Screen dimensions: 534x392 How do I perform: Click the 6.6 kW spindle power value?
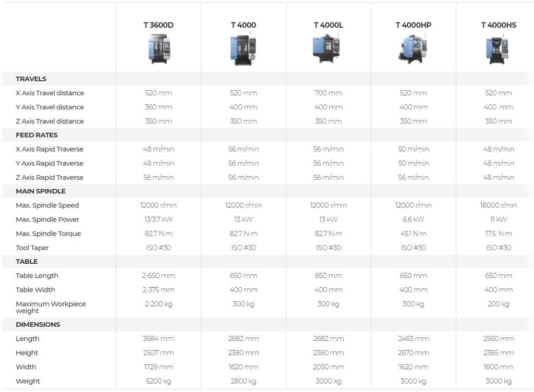[414, 219]
